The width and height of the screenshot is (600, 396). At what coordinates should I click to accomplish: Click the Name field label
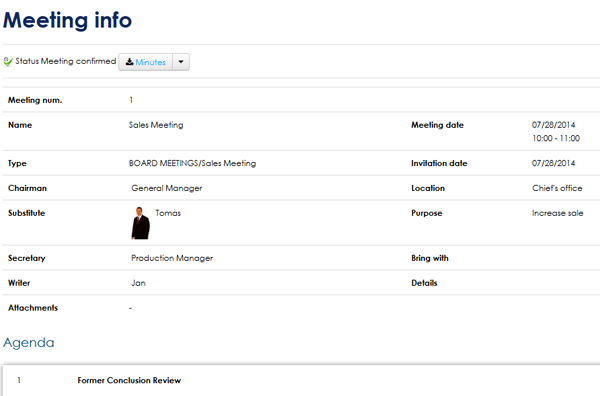(20, 125)
